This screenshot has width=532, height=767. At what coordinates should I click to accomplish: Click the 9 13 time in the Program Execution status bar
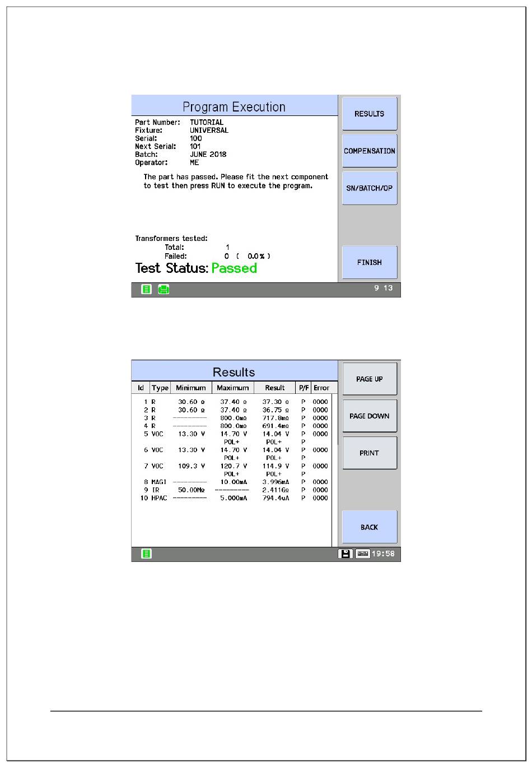(x=384, y=288)
